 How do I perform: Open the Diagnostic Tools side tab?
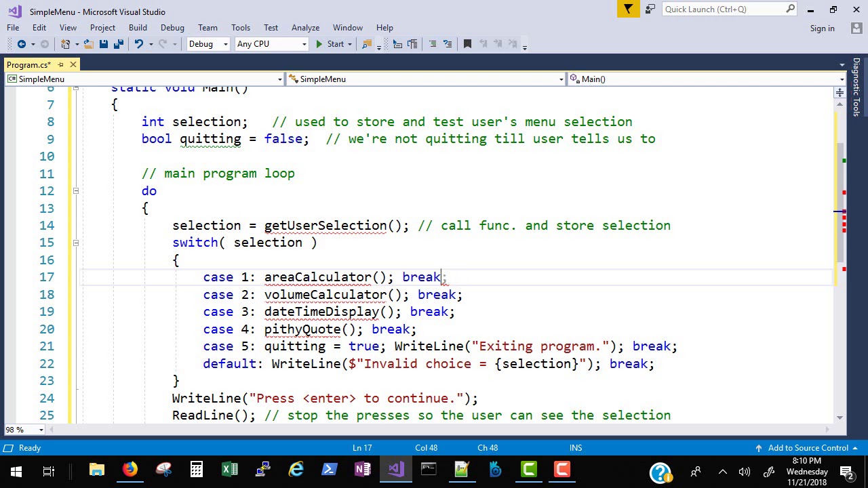coord(856,87)
